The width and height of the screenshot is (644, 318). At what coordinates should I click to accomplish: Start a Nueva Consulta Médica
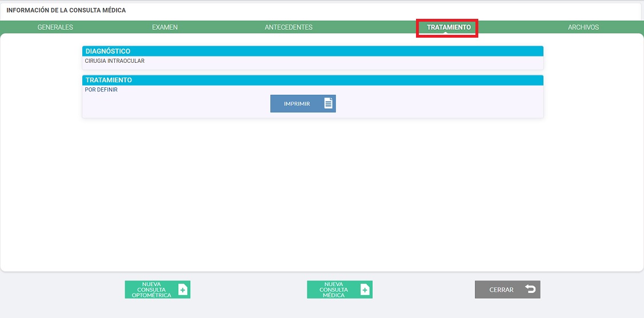339,289
